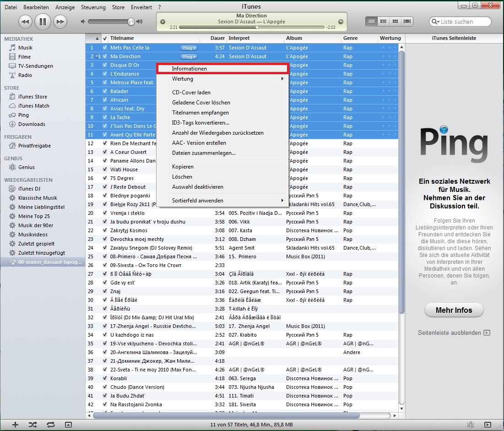Pause playback with the pause button
This screenshot has width=504, height=431.
click(43, 21)
